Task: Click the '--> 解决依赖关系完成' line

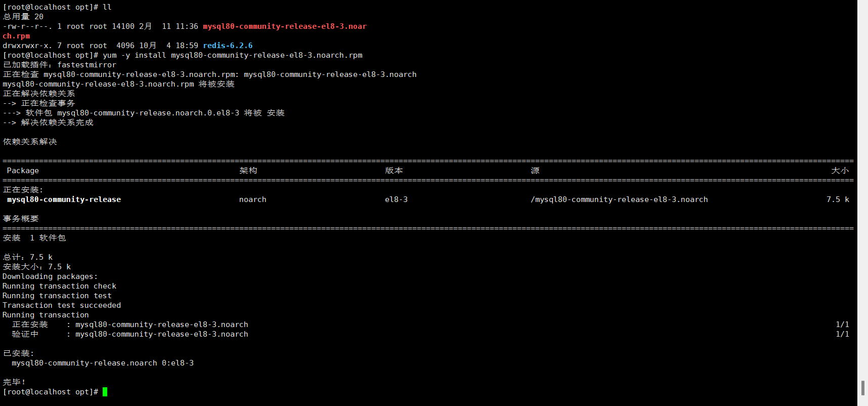Action: [48, 123]
